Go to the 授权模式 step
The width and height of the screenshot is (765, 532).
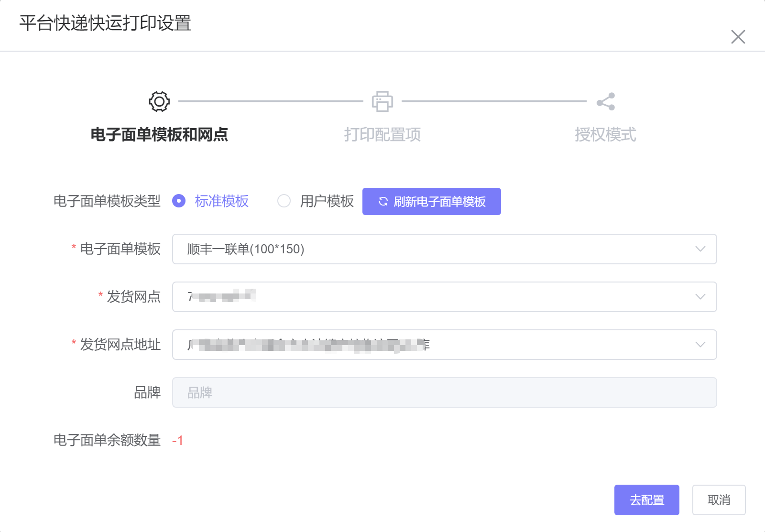click(605, 135)
